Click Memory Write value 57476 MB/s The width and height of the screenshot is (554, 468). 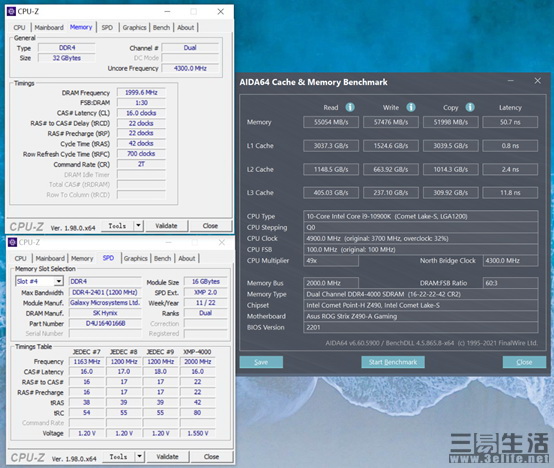(391, 122)
